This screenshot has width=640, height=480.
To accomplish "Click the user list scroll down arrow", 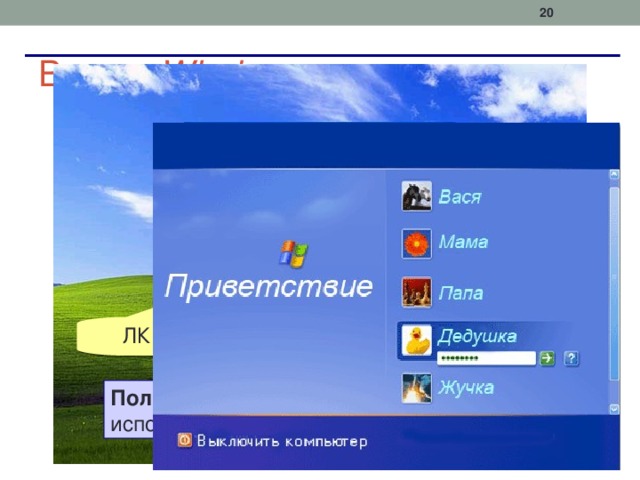I will [614, 409].
